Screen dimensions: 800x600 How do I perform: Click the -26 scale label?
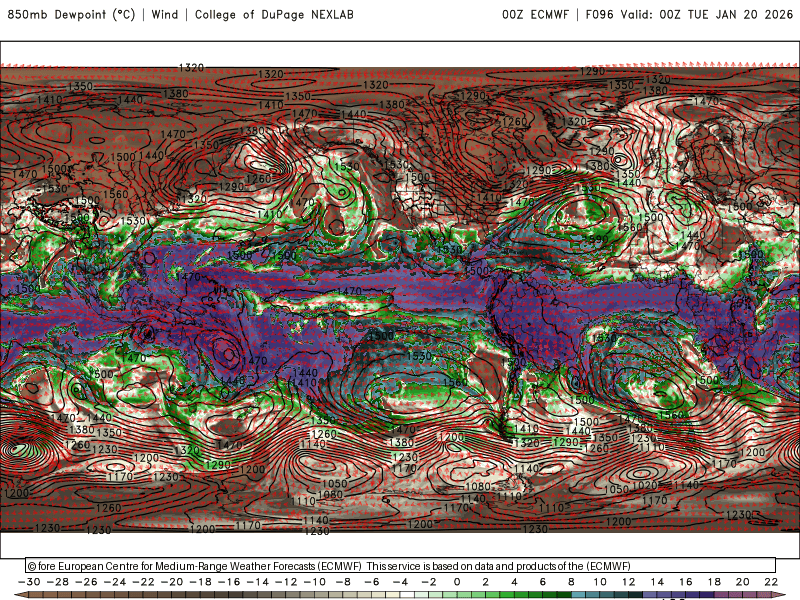[86, 582]
